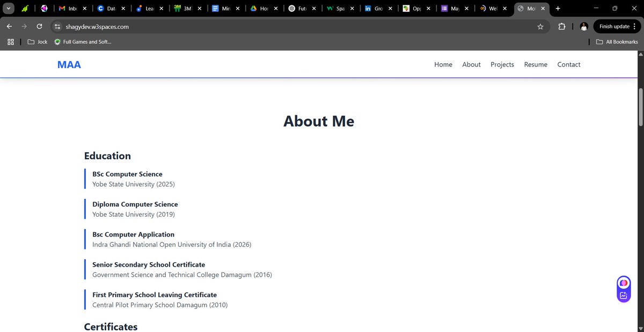Select the Bsc Computer Application text
Image resolution: width=644 pixels, height=332 pixels.
pyautogui.click(x=133, y=234)
